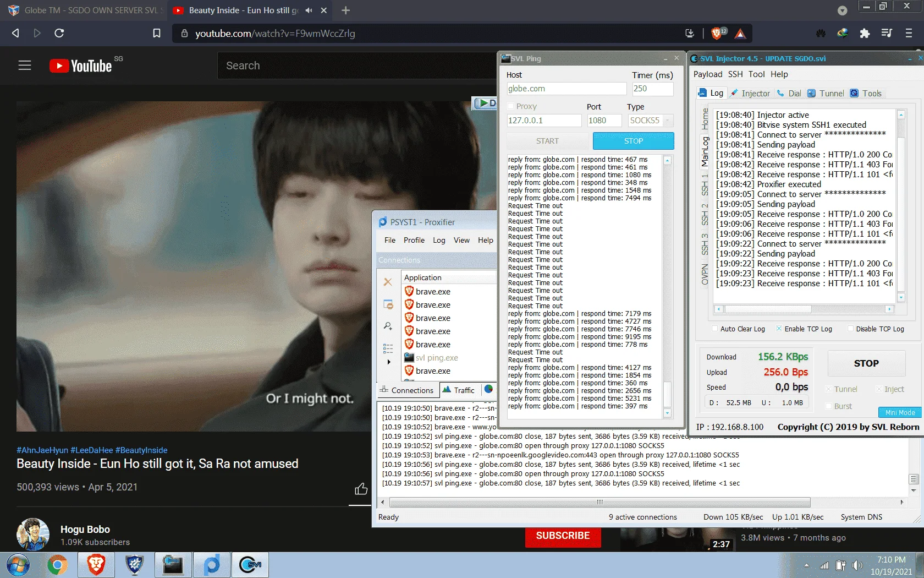Subscribe to Hogu Bobo channel
This screenshot has width=924, height=578.
click(563, 536)
